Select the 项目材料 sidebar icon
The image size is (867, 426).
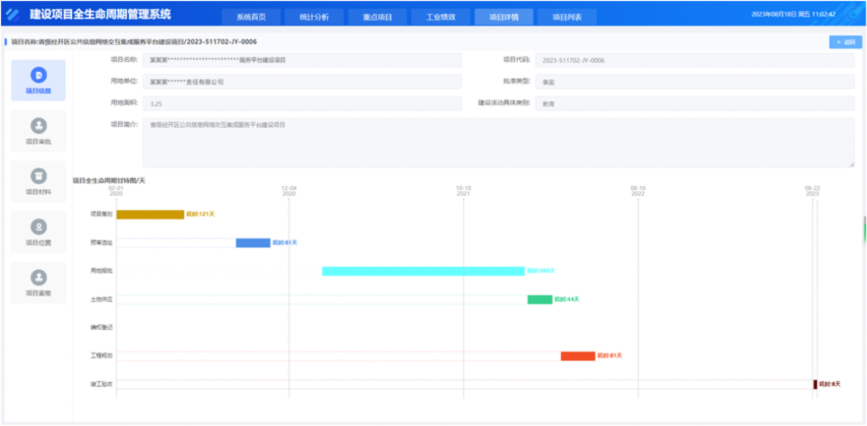(38, 180)
